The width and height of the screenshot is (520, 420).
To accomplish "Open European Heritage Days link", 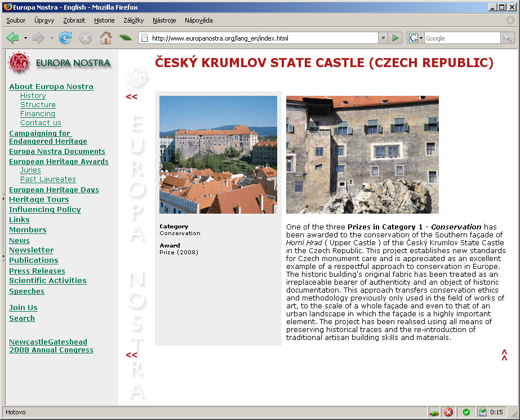I will click(54, 190).
